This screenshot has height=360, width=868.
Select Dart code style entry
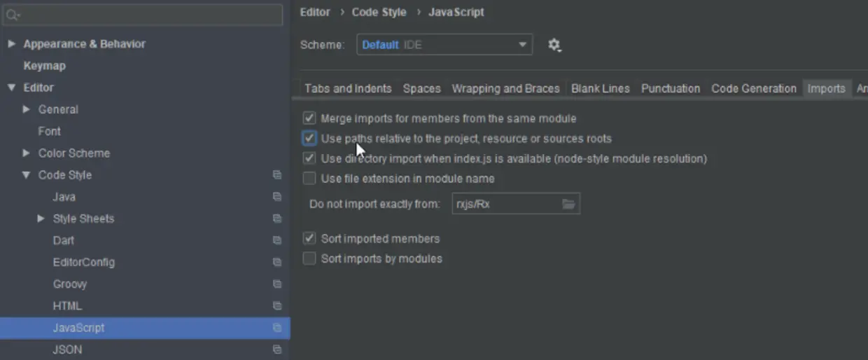(63, 240)
